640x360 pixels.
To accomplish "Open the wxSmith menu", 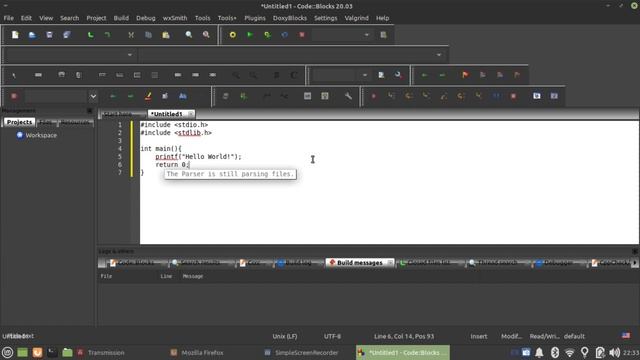I will 175,18.
